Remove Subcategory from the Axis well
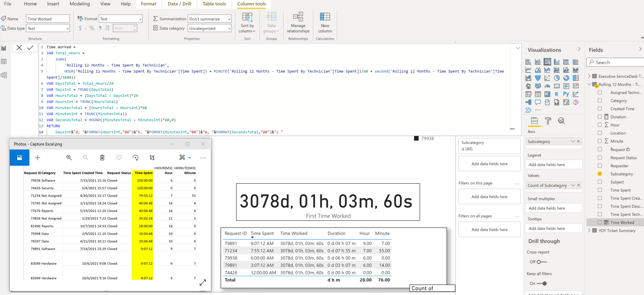The image size is (644, 295). (x=578, y=141)
